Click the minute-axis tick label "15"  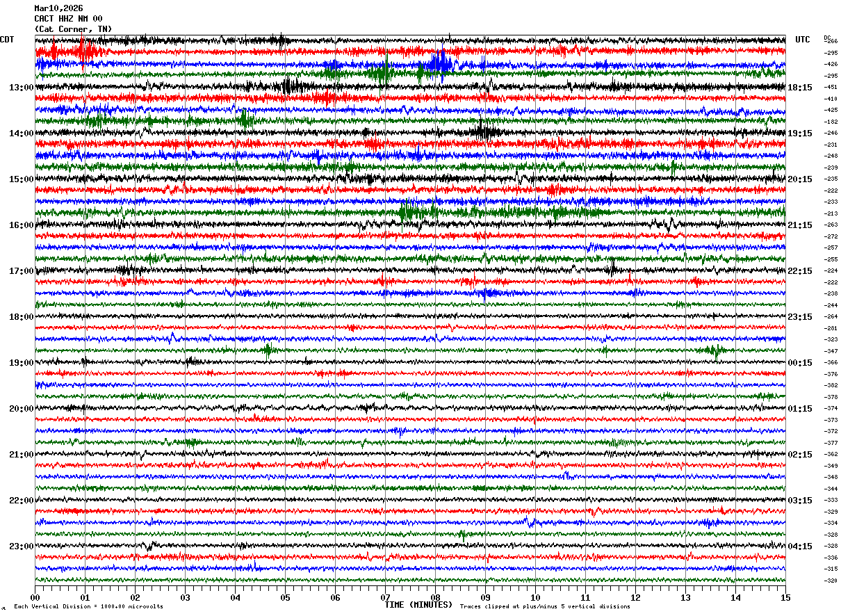coord(785,597)
